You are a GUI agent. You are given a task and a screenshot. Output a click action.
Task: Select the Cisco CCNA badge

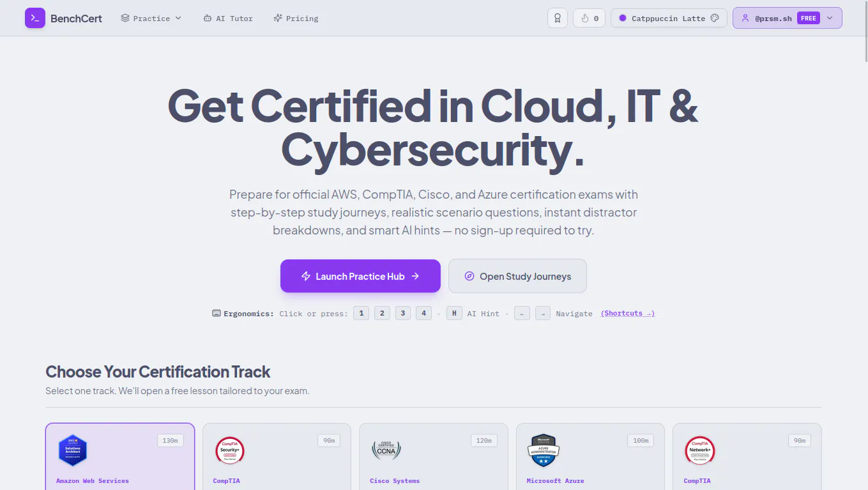tap(386, 450)
